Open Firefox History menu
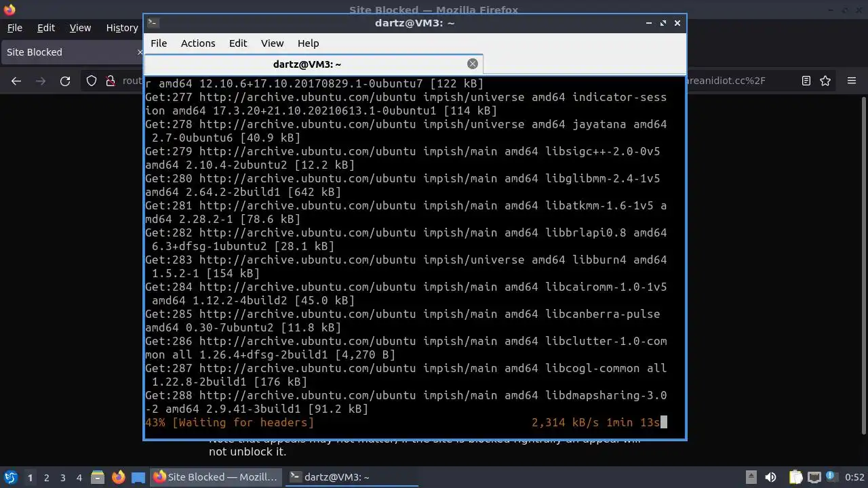This screenshot has width=868, height=488. click(x=122, y=28)
